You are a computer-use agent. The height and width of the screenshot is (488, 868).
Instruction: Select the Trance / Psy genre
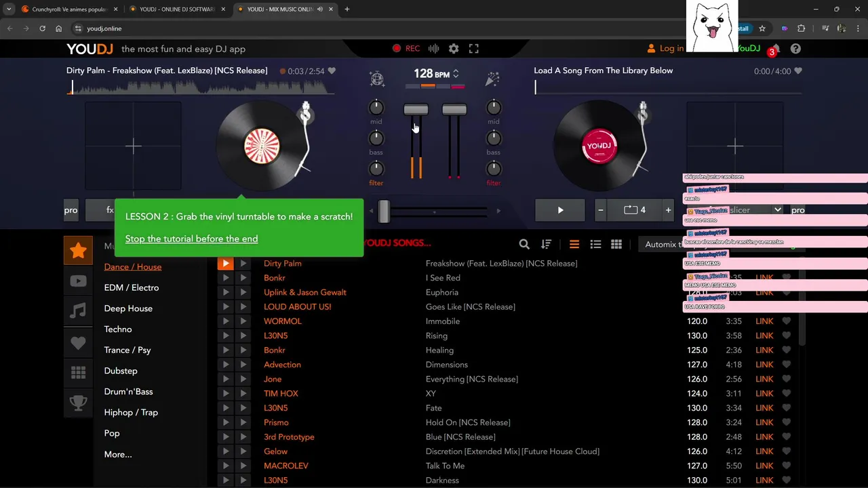[x=127, y=350]
